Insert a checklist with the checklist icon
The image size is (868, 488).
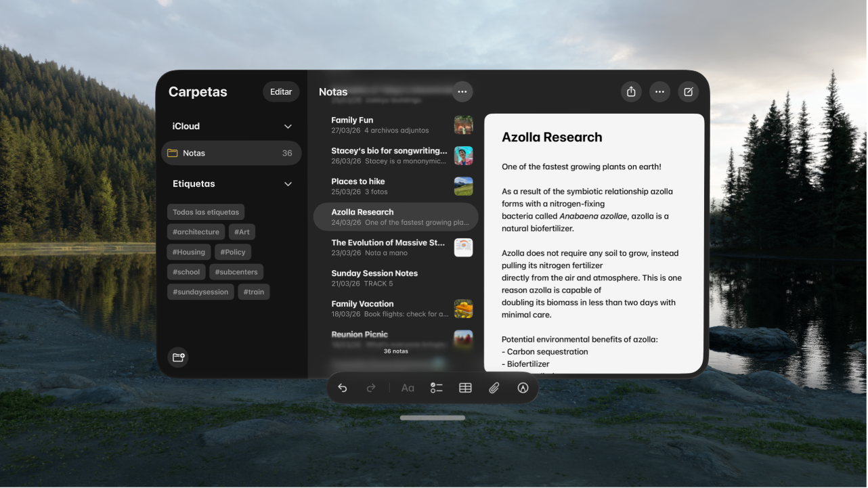[437, 389]
